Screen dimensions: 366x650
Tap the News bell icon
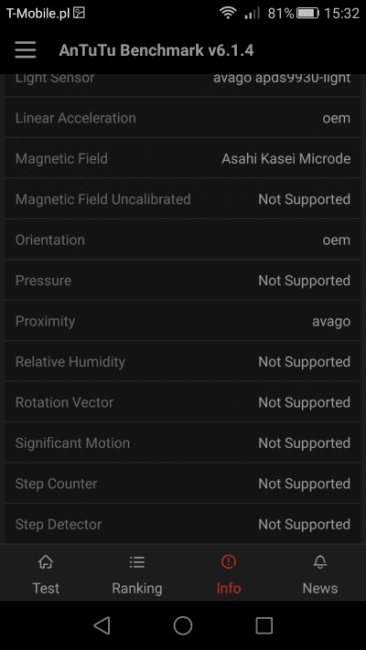tap(320, 562)
